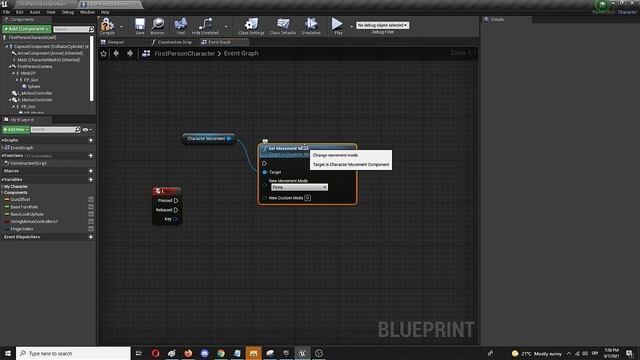Toggle UsingMotionControllers variable visibility eye
Screen dimensions: 640x360
click(91, 222)
